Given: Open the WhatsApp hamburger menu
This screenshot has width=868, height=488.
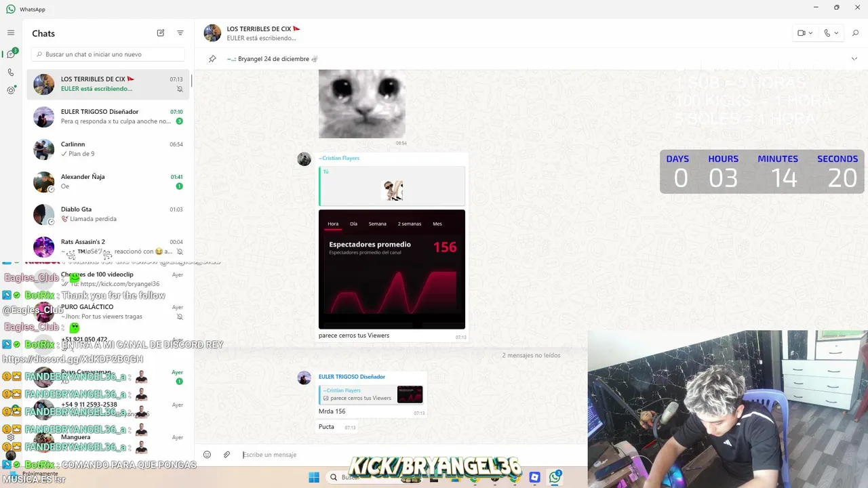Looking at the screenshot, I should point(11,33).
